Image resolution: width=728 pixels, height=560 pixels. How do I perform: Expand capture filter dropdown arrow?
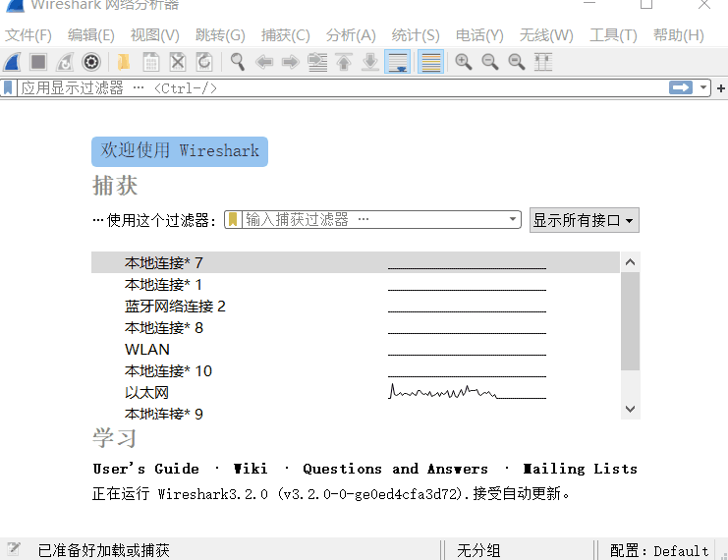(513, 219)
